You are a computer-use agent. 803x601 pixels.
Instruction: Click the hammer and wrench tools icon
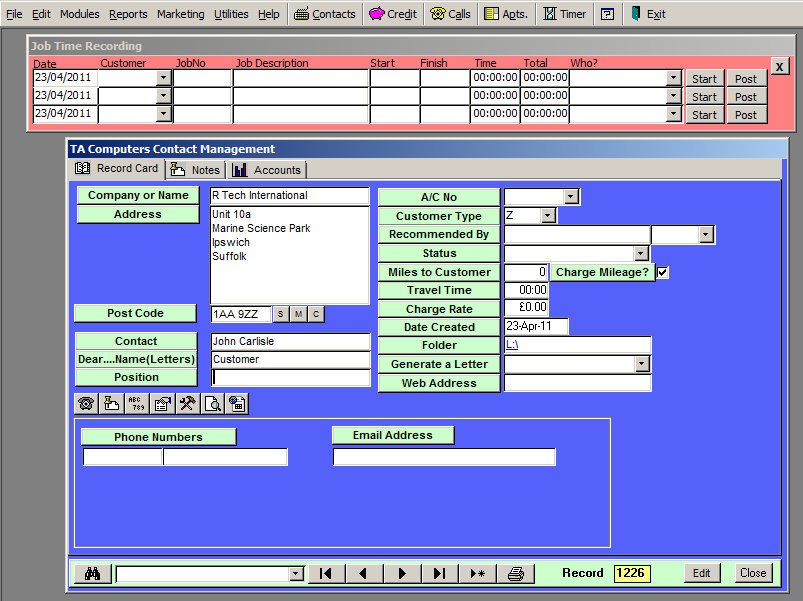[187, 404]
